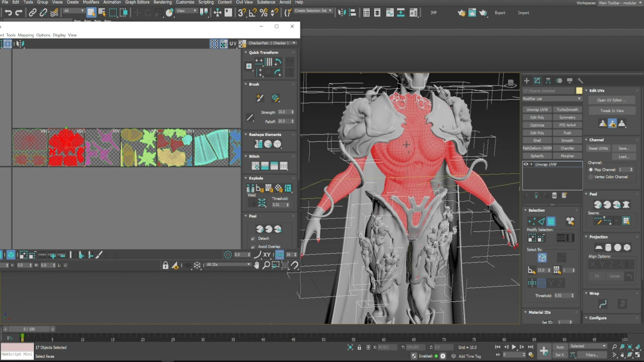Enable the Detach checkbox in the Peel rollout
Image resolution: width=644 pixels, height=362 pixels.
coord(253,238)
